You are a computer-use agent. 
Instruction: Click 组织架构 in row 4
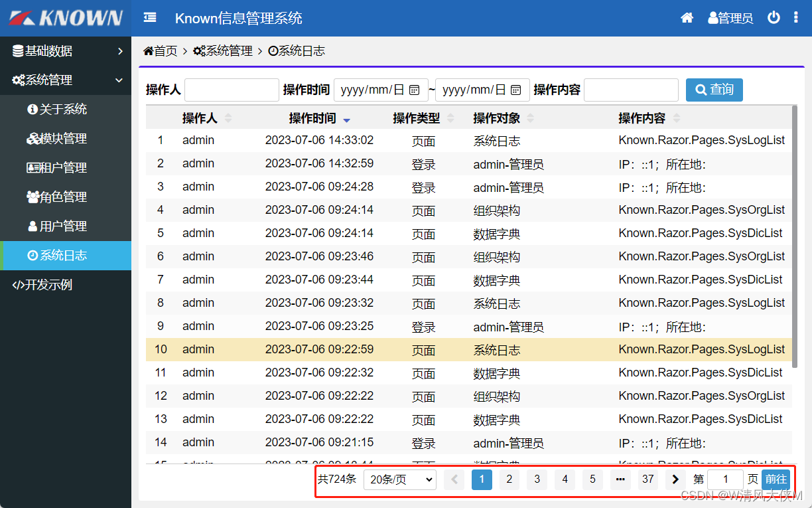(x=496, y=211)
